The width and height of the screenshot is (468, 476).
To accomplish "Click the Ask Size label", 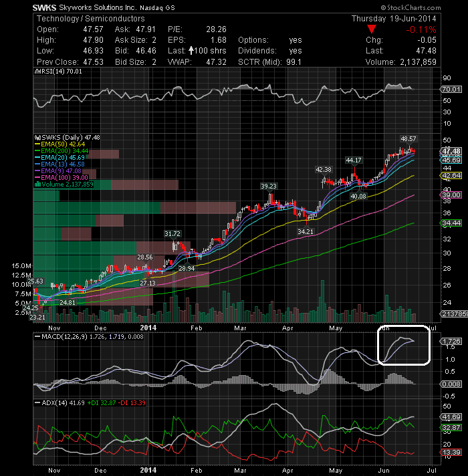I will (x=131, y=40).
